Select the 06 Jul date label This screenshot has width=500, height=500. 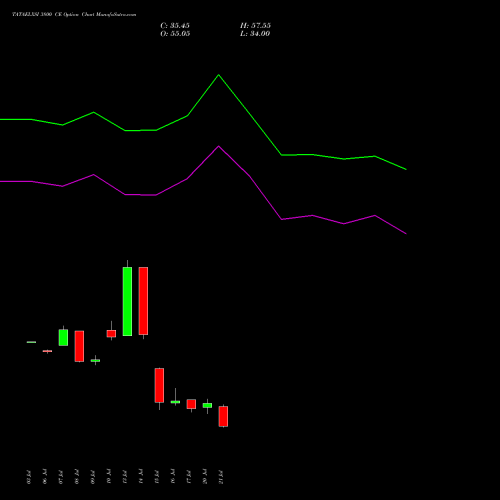[45, 477]
